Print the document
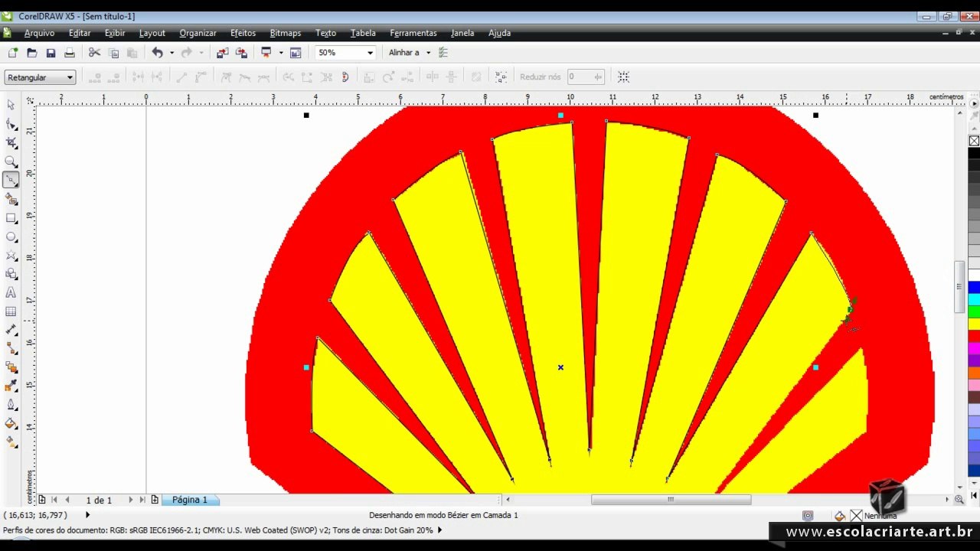This screenshot has width=980, height=551. 70,53
